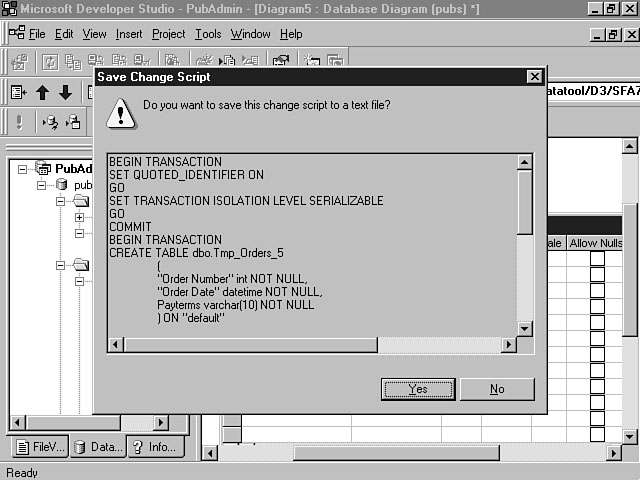Screen dimensions: 640x480
Task: Open the Tools menu
Action: pos(208,34)
